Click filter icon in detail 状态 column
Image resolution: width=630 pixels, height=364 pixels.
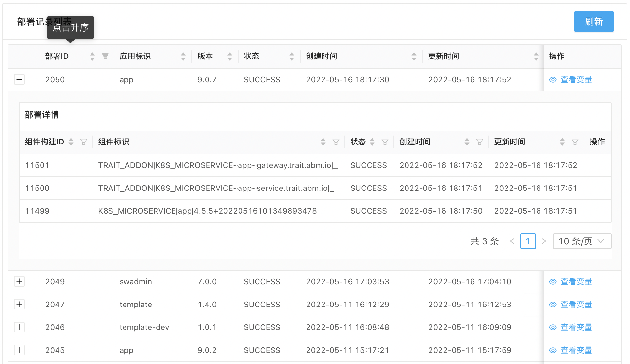click(385, 142)
